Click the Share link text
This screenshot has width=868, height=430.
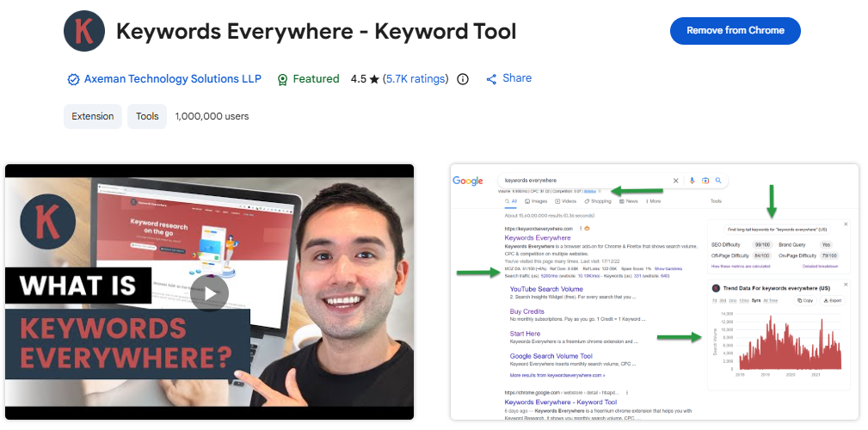click(x=517, y=78)
